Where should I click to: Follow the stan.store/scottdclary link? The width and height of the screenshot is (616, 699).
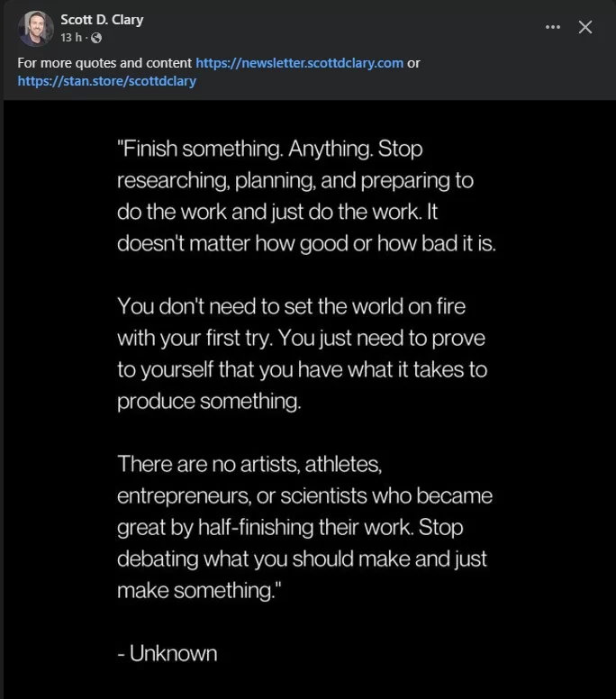[x=107, y=81]
